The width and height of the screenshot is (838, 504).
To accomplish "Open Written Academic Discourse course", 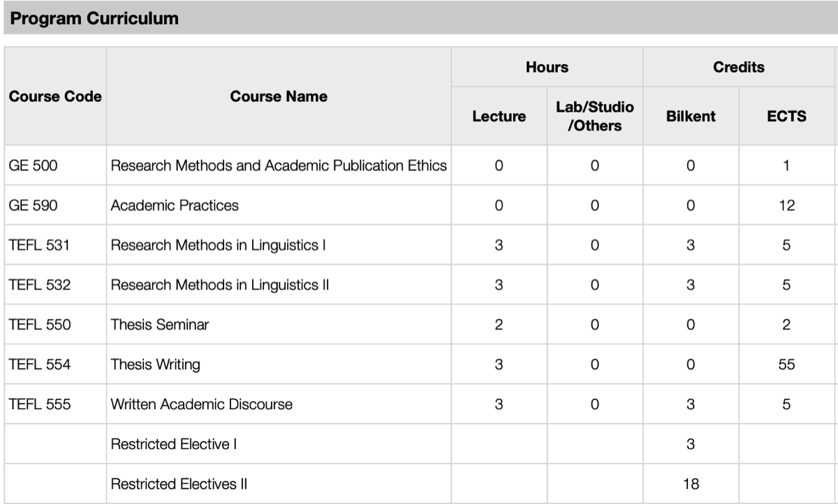I will (202, 404).
